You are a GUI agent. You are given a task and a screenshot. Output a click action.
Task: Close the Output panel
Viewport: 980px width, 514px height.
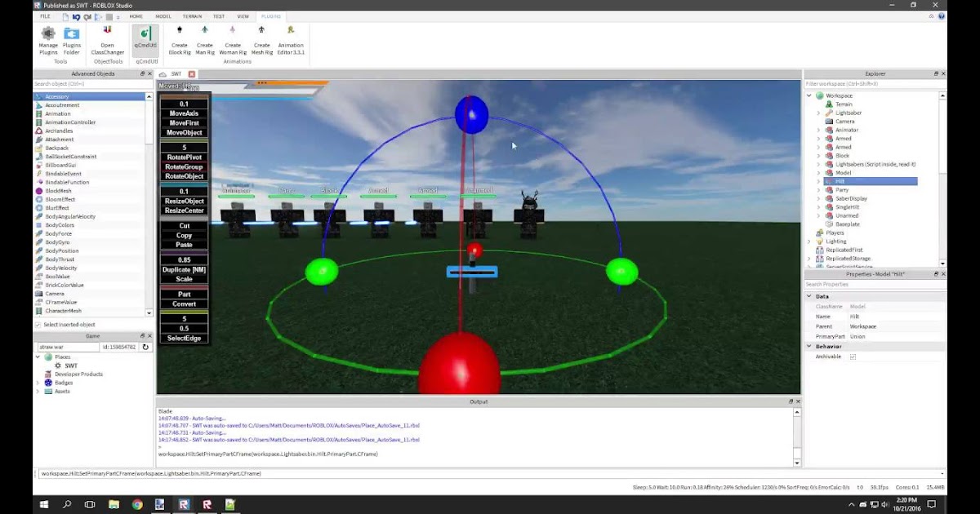[798, 401]
